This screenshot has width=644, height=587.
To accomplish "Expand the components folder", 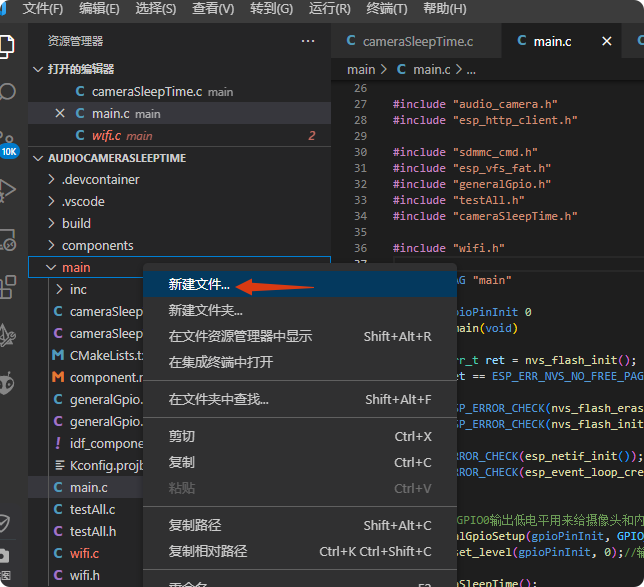I will point(51,245).
